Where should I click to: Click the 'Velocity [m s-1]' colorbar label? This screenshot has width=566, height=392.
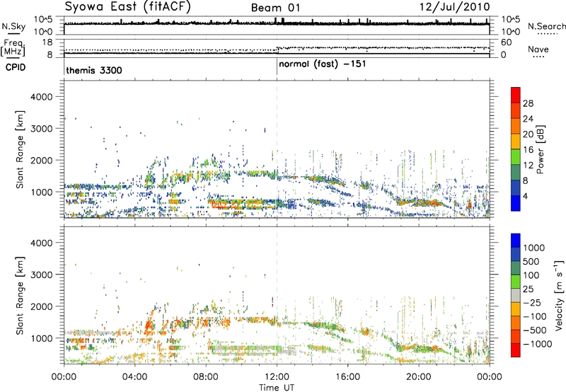tap(559, 295)
